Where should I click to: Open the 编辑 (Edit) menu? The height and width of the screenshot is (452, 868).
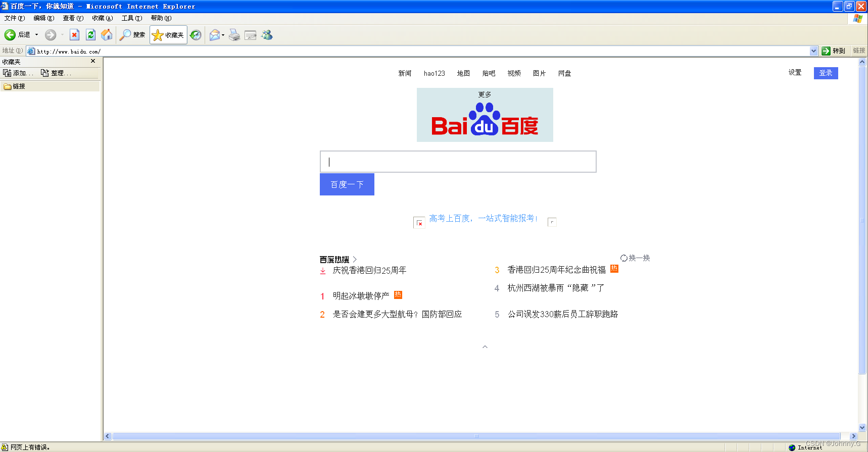click(43, 18)
